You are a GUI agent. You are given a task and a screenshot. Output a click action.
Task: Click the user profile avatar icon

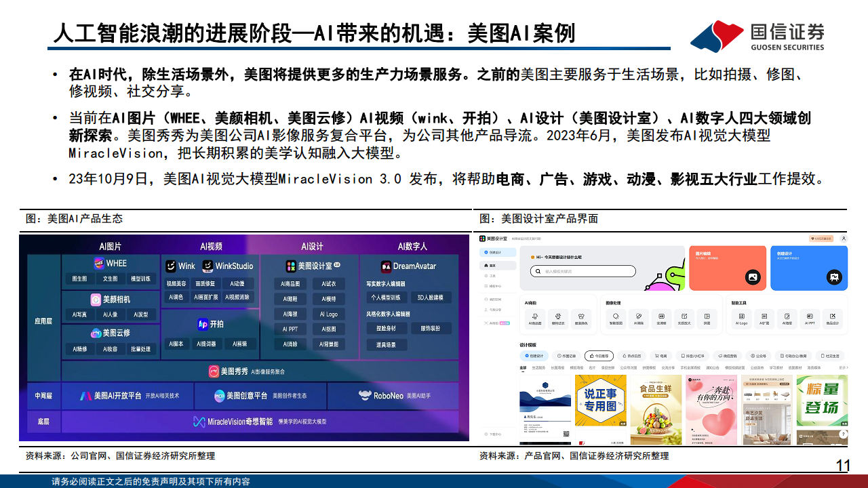(844, 239)
